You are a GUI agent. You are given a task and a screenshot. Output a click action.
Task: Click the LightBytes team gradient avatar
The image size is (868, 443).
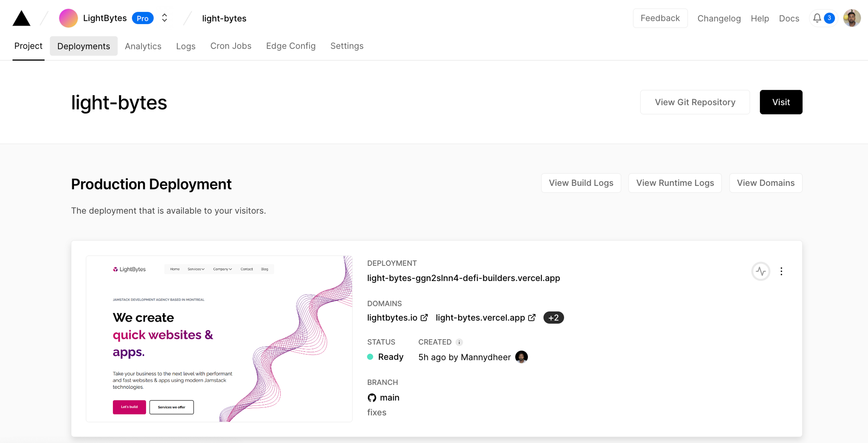(68, 18)
